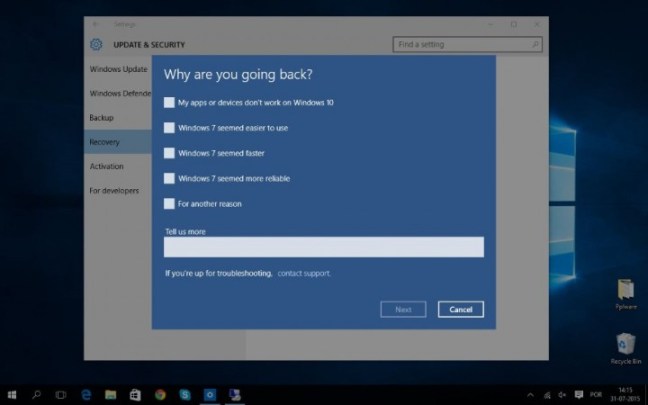Launch Microsoft Edge from the taskbar
This screenshot has height=405, width=648.
[x=86, y=395]
